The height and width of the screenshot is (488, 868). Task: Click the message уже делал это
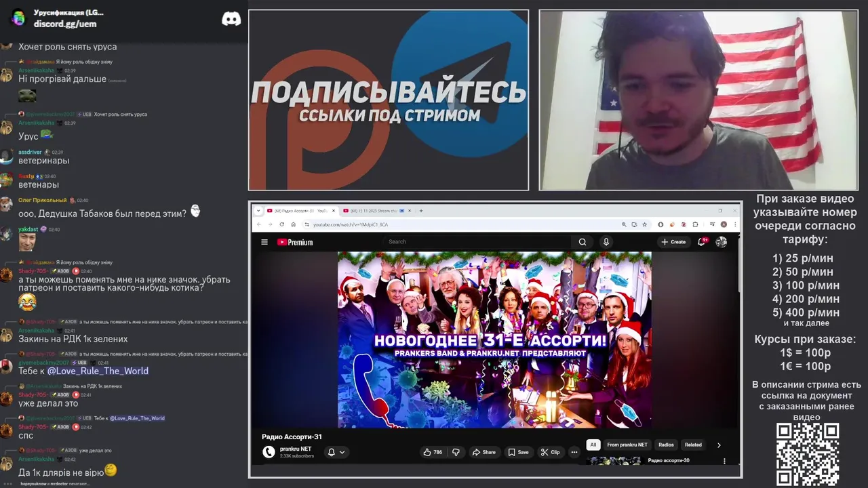pos(48,403)
